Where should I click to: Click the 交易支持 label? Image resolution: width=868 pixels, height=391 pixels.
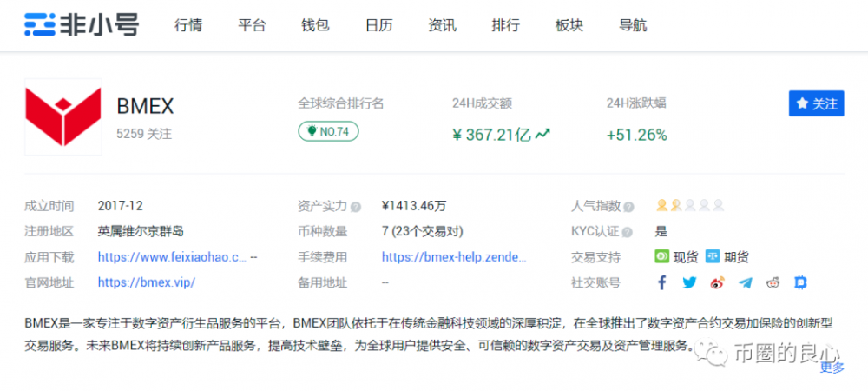pos(595,257)
